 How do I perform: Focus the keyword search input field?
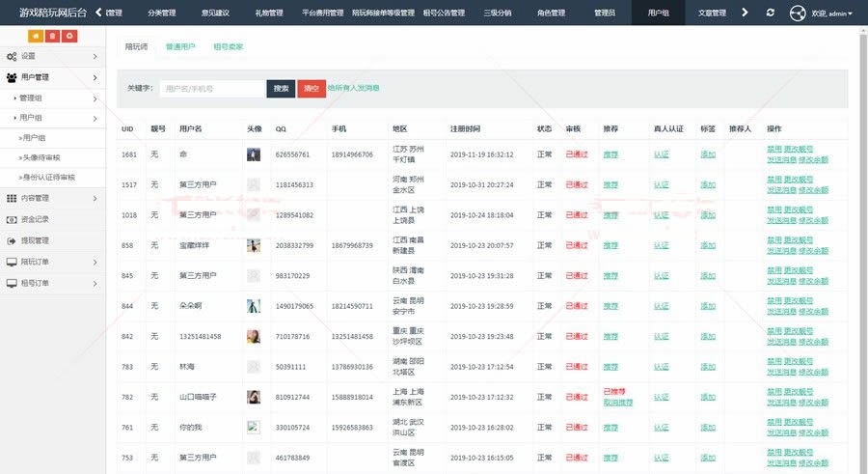[x=212, y=88]
